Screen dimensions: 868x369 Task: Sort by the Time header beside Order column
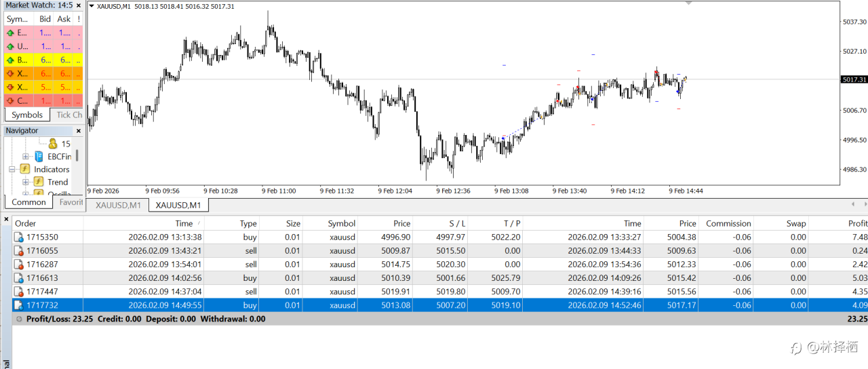pyautogui.click(x=144, y=223)
